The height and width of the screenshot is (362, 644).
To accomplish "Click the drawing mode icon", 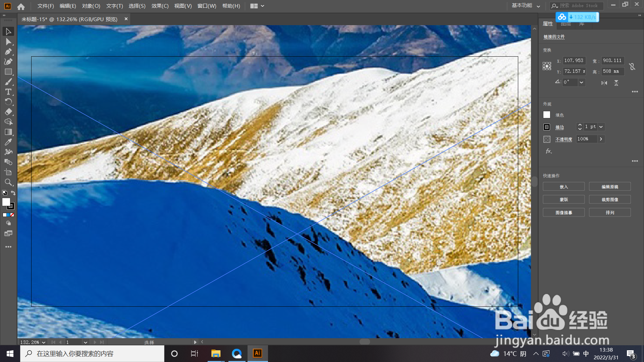I will 8,223.
